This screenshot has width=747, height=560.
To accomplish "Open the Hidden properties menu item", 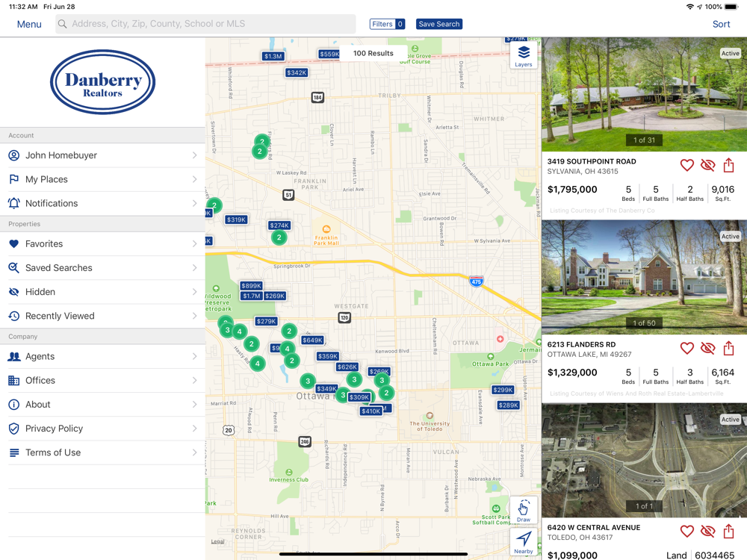I will [x=102, y=292].
